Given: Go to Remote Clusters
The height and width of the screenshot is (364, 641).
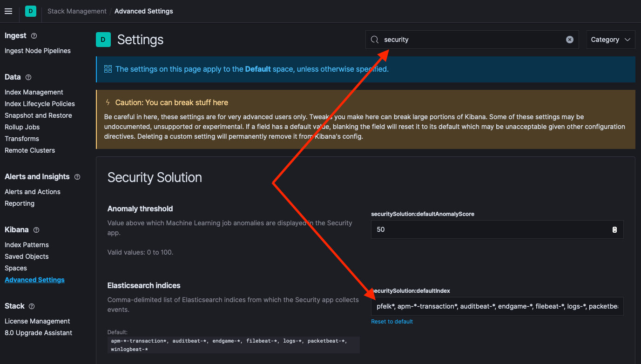Looking at the screenshot, I should (x=30, y=150).
